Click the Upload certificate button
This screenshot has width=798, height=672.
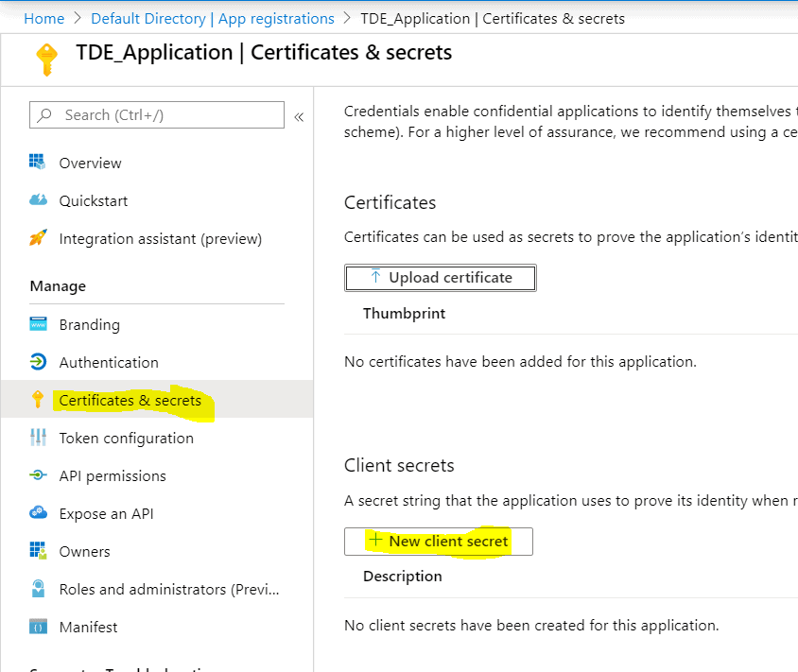click(x=441, y=278)
